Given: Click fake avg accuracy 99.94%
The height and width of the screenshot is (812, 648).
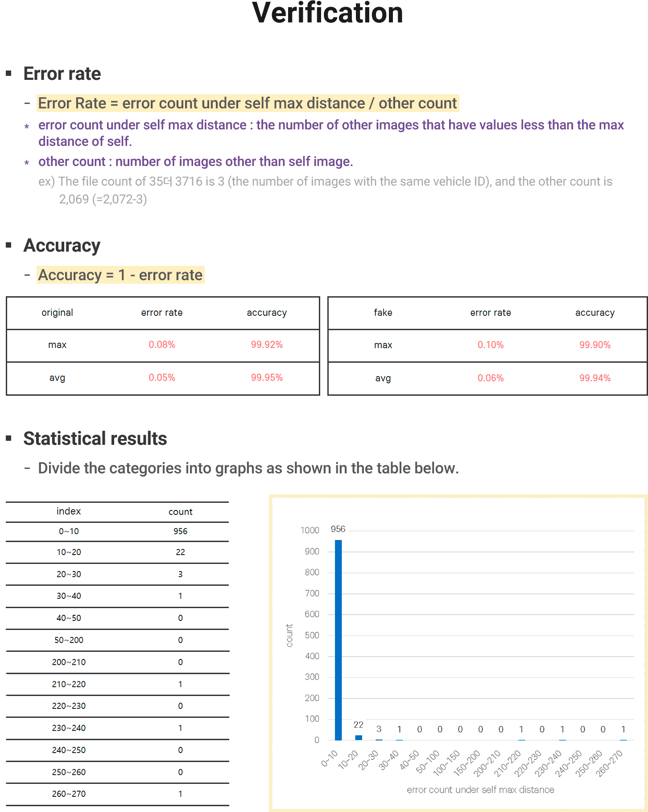Looking at the screenshot, I should coord(595,378).
